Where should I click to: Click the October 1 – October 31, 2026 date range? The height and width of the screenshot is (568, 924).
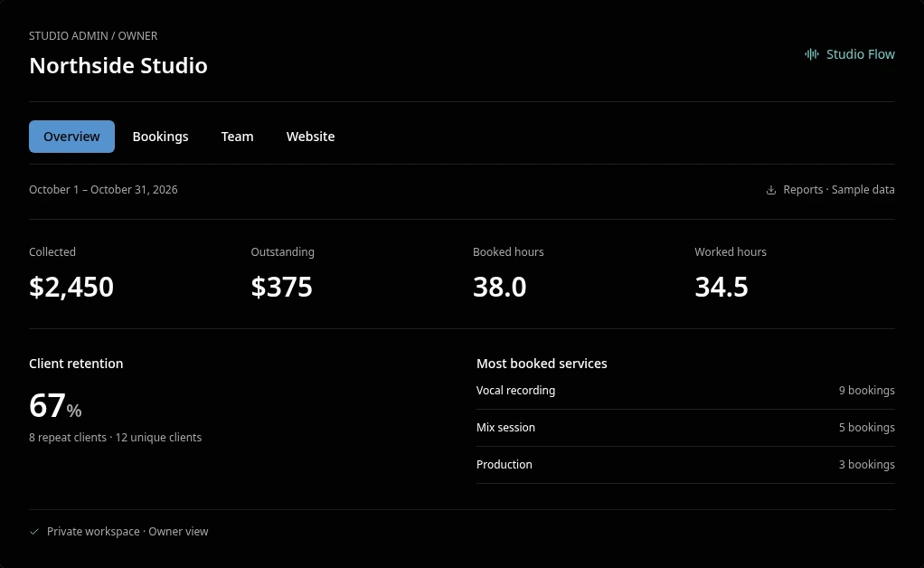pyautogui.click(x=103, y=190)
